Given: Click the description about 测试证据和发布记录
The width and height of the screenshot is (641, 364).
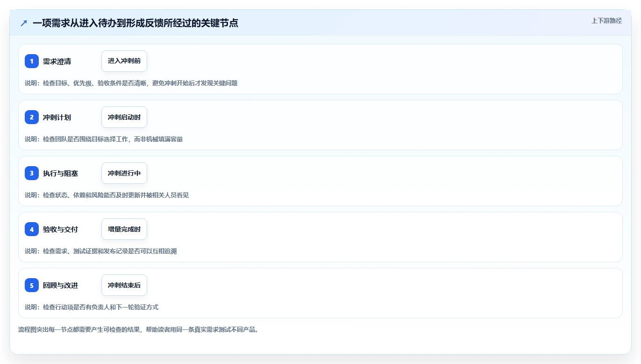Looking at the screenshot, I should [x=100, y=251].
